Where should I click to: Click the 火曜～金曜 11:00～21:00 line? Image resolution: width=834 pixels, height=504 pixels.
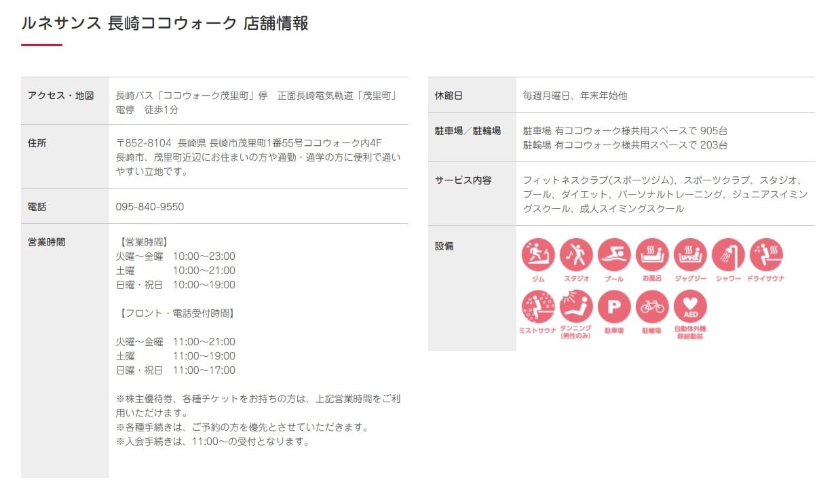pos(176,341)
